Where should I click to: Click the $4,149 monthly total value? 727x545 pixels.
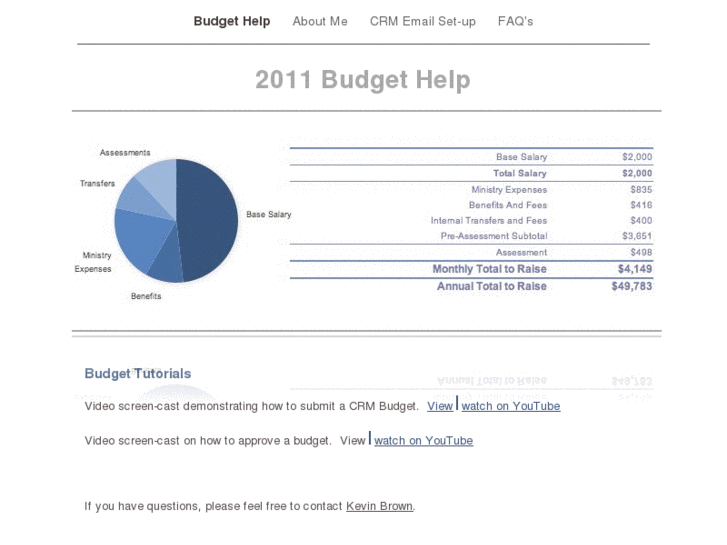pos(635,269)
